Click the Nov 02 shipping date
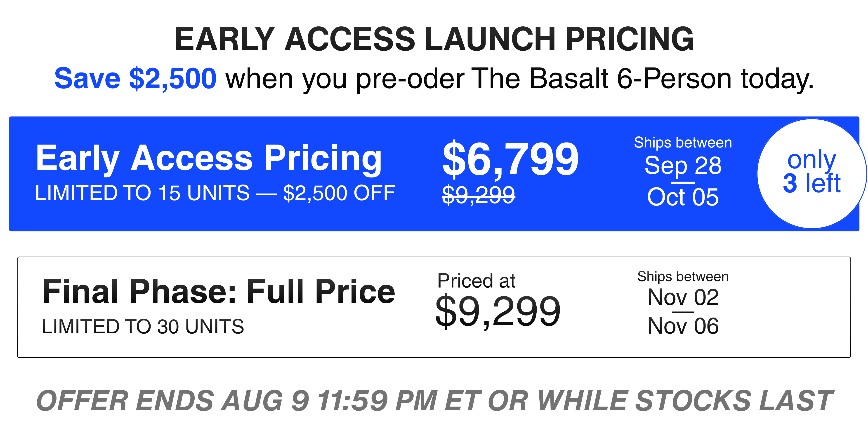This screenshot has width=868, height=435. (683, 297)
